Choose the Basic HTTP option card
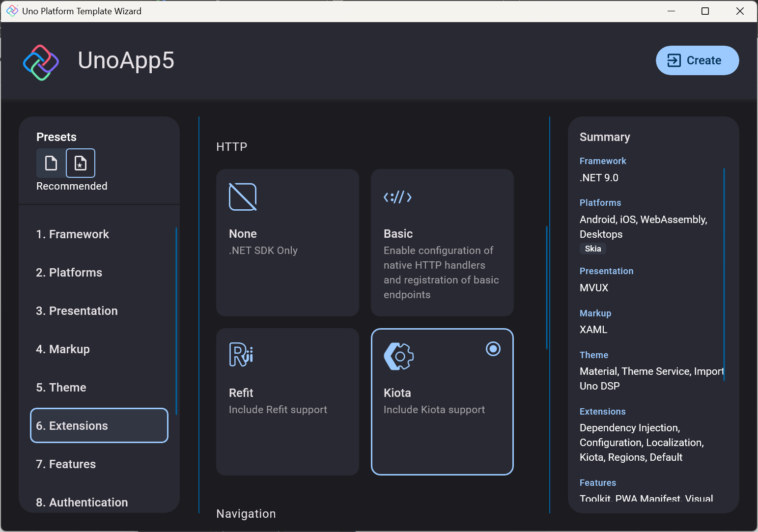 pyautogui.click(x=442, y=243)
